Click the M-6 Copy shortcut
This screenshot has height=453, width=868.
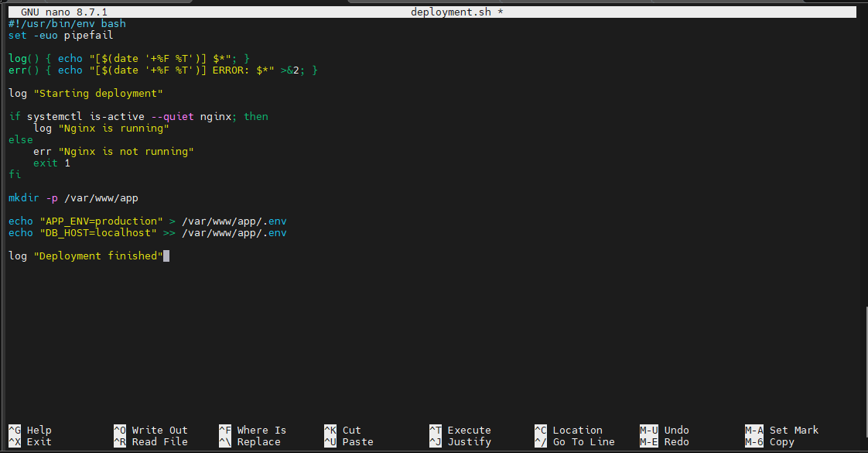point(770,442)
